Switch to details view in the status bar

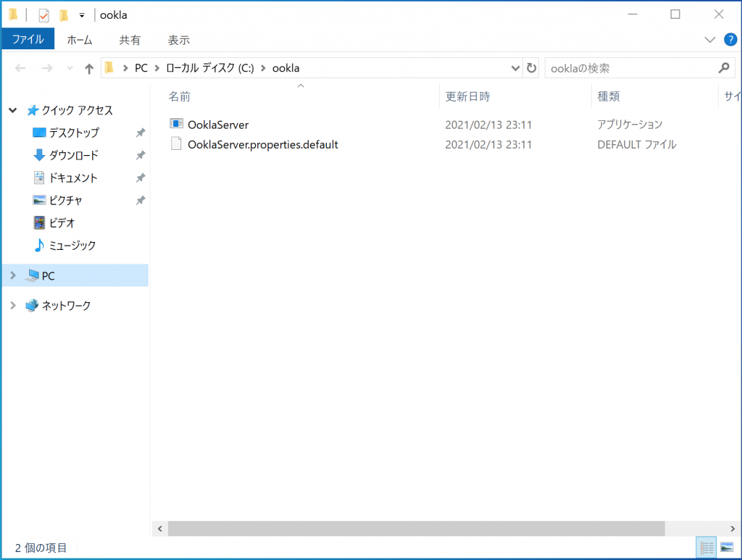[706, 548]
